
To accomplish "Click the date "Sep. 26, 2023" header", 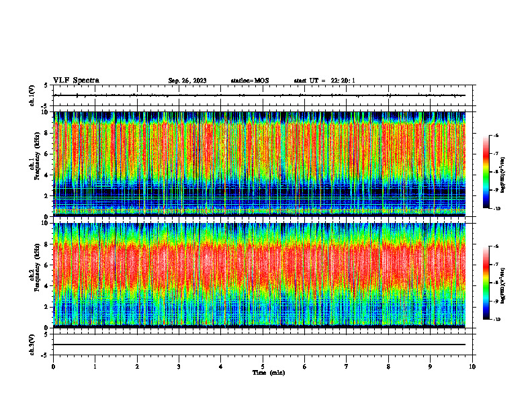I will point(187,81).
